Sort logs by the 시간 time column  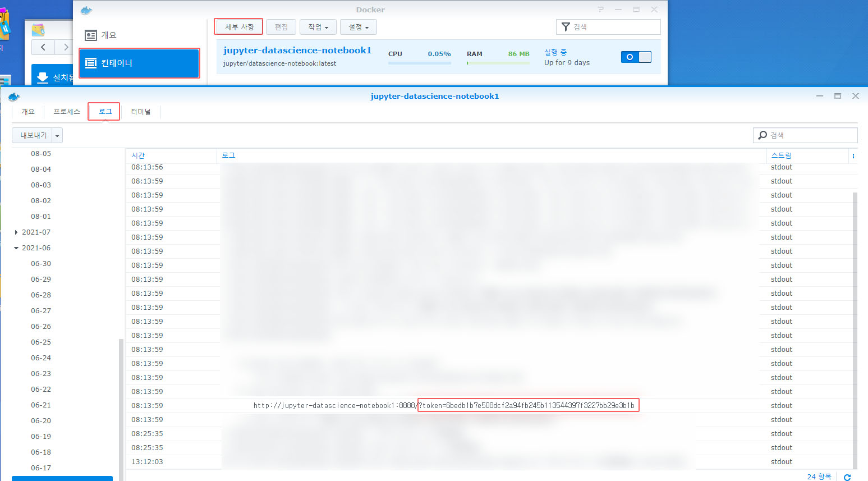[172, 155]
